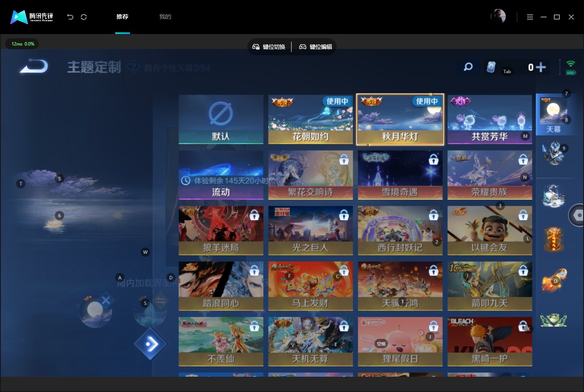Open the orange flame sidebar category
The image size is (584, 392).
(x=553, y=239)
